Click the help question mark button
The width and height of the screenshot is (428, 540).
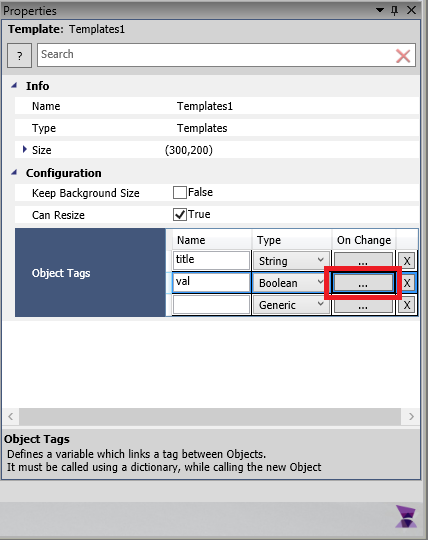19,55
